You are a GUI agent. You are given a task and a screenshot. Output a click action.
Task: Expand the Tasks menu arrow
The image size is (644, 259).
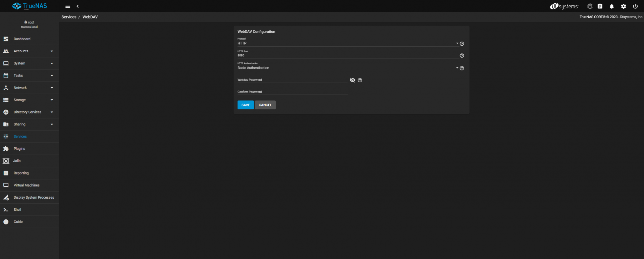[x=52, y=75]
